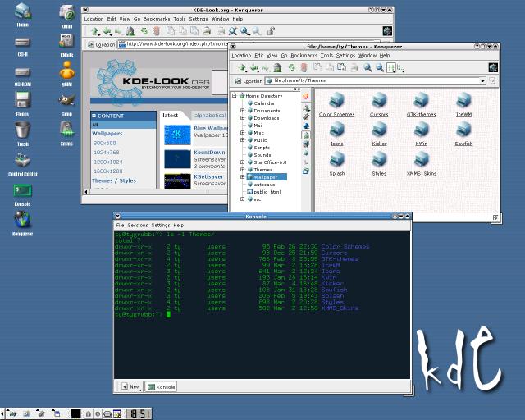
Task: Click lock security icon in KDE-Look.org toolbar
Action: (270, 31)
